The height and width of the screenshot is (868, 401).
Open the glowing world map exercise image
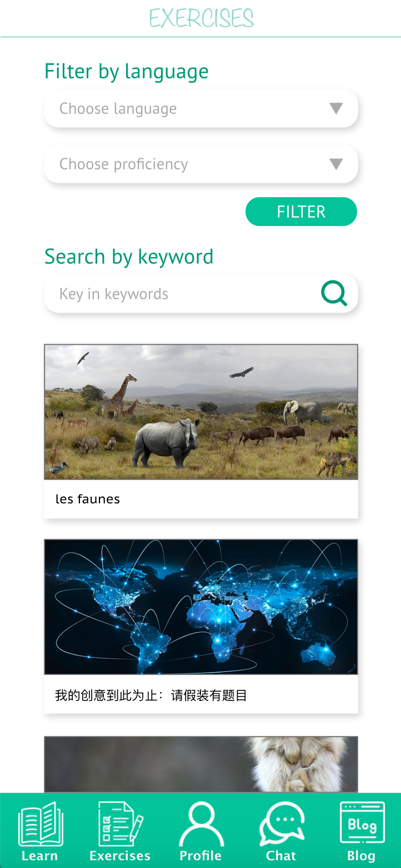[201, 607]
